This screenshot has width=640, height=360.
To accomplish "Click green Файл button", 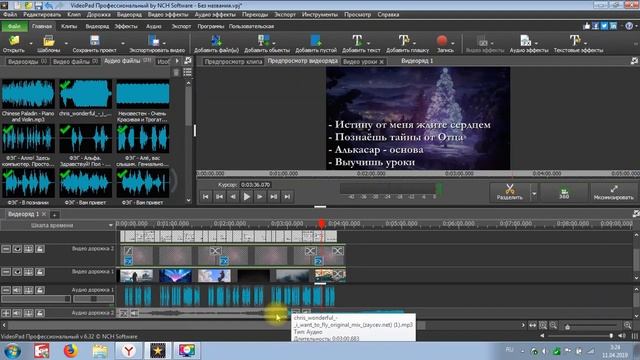I will [14, 26].
